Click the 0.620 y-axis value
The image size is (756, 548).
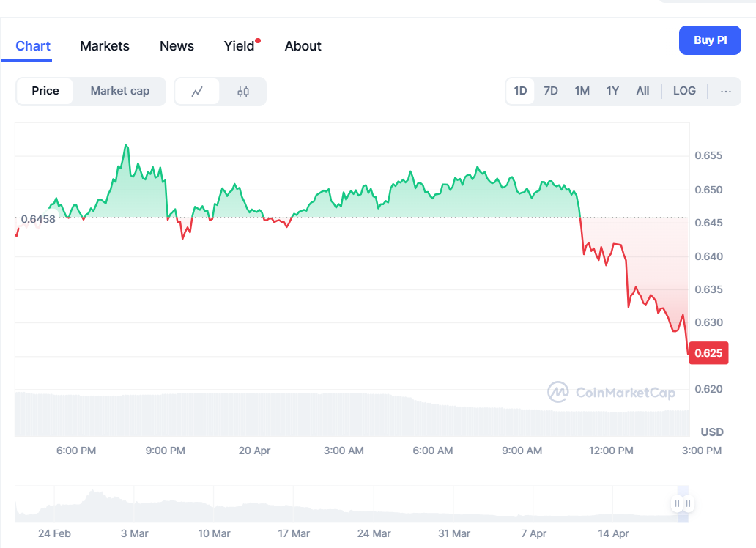[x=708, y=389]
